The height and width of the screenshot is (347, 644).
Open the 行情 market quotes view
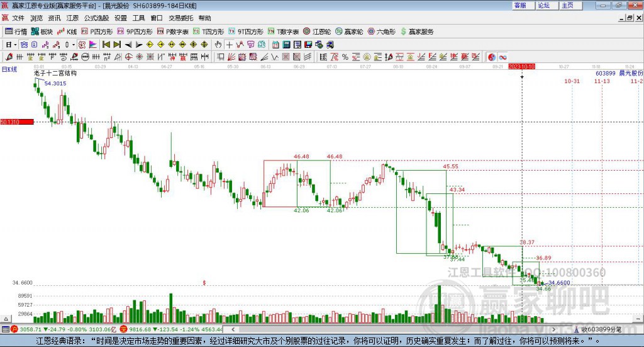16,31
